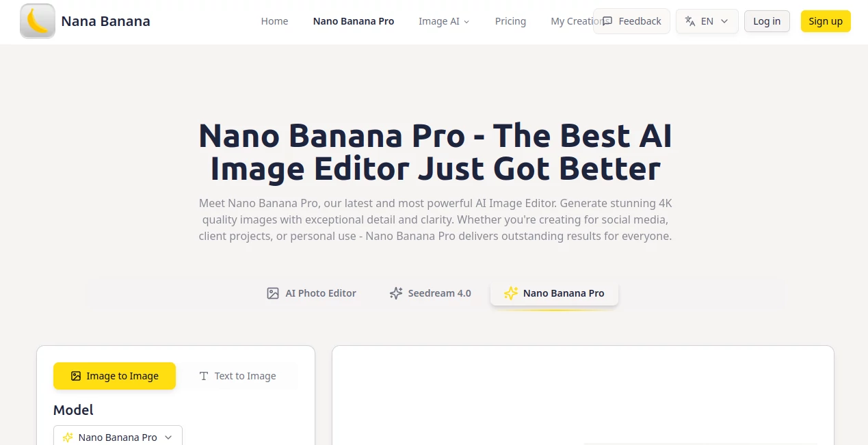Click the Sign up button

[825, 21]
